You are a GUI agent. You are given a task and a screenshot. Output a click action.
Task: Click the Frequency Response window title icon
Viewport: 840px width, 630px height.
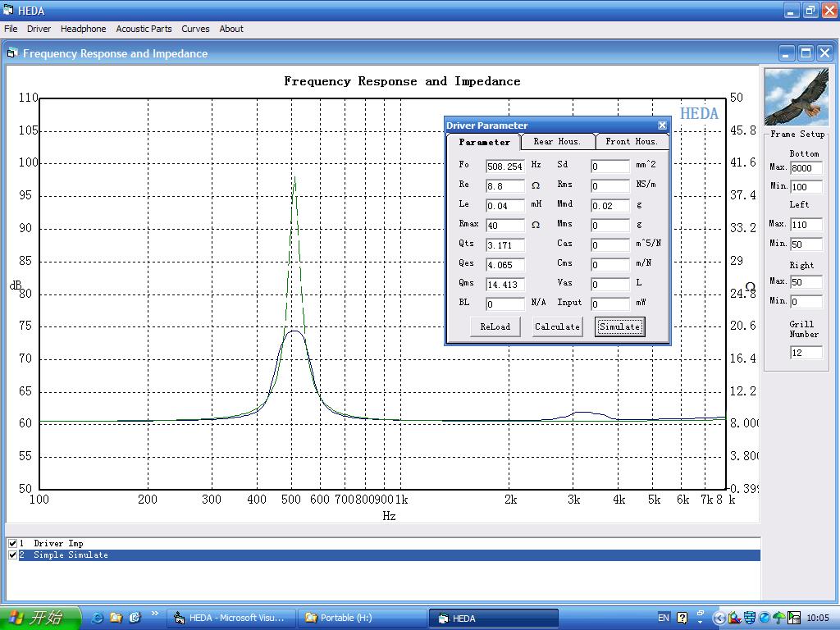click(12, 53)
